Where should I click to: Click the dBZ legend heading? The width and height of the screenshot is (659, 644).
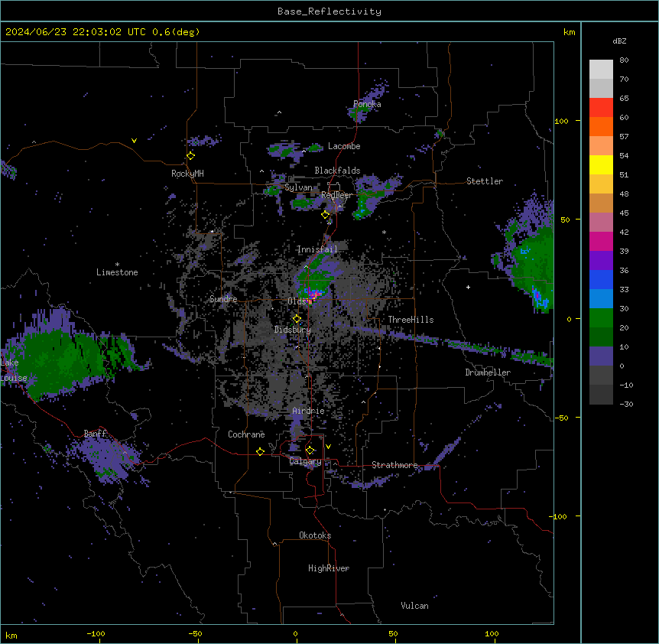click(619, 41)
